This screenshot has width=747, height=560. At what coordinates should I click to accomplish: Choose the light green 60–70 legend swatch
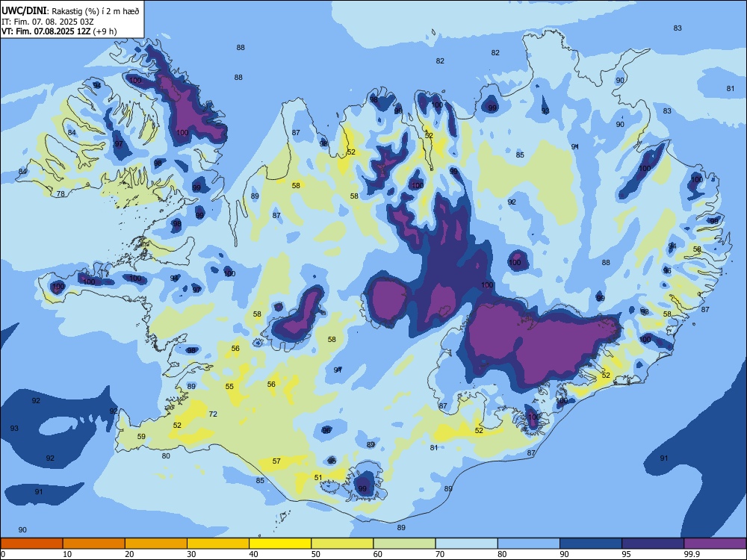pos(404,544)
